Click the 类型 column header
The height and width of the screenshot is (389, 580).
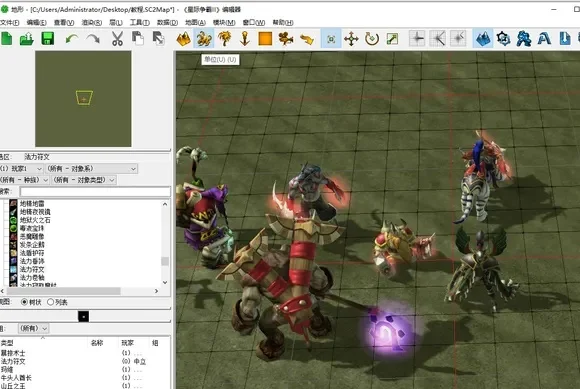(7, 343)
